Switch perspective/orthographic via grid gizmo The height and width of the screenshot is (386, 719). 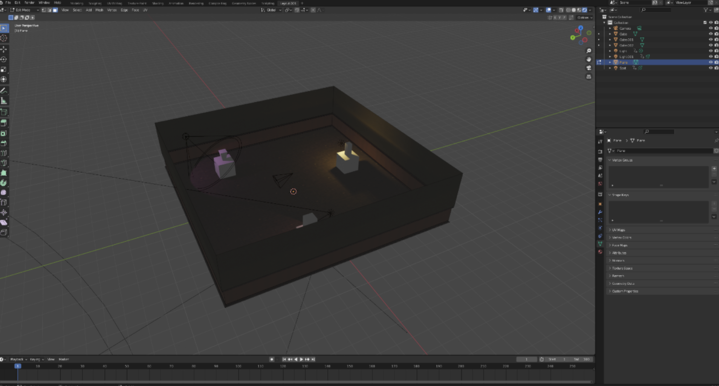pos(589,77)
